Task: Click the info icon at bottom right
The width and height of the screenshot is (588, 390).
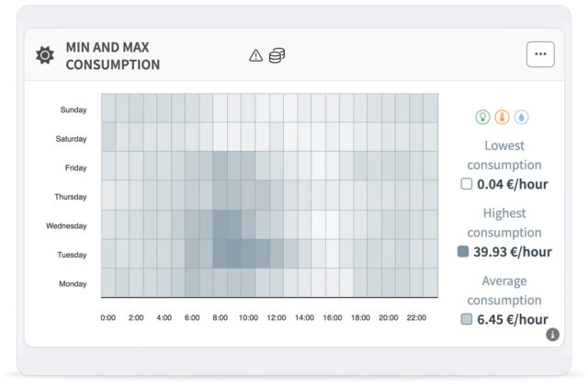Action: [552, 335]
